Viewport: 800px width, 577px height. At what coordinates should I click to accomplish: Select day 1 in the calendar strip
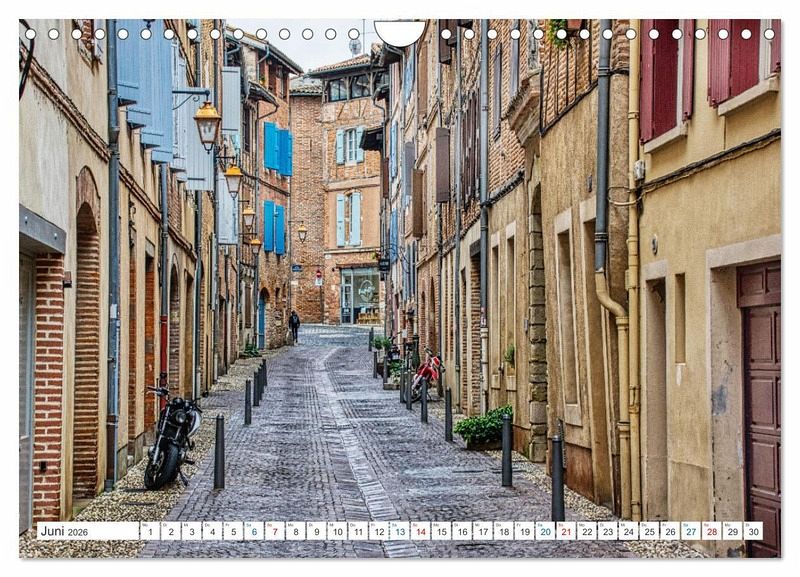click(150, 531)
